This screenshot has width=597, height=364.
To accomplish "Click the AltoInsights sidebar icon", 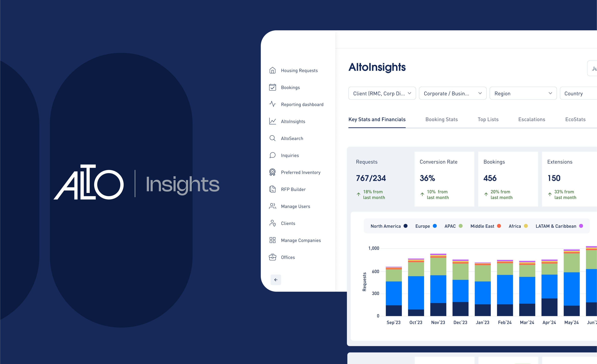I will [x=272, y=121].
